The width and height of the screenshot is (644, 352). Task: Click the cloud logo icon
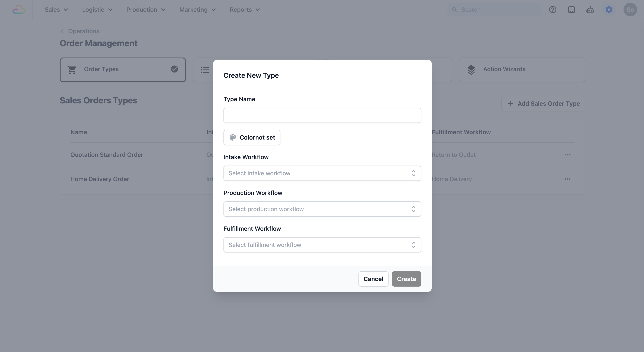tap(19, 10)
